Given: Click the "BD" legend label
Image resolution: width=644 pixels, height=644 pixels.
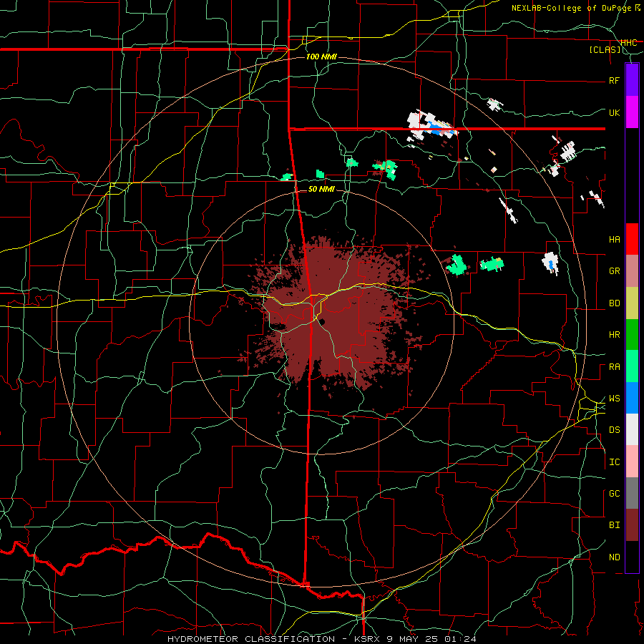Looking at the screenshot, I should (614, 303).
